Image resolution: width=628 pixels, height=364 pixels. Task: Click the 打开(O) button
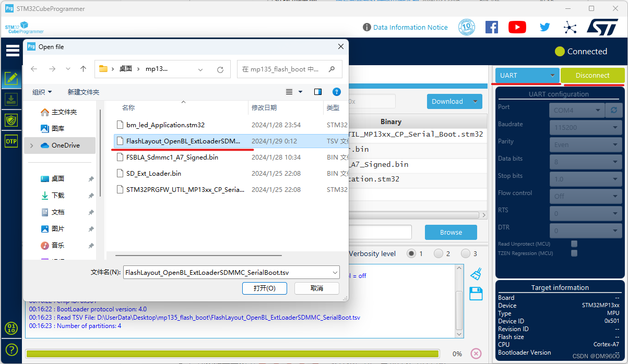(264, 288)
